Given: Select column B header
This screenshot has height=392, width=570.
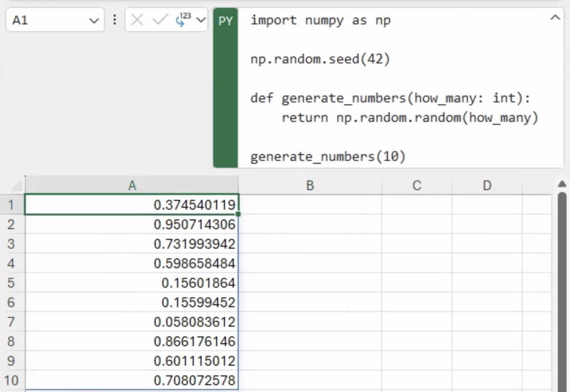Looking at the screenshot, I should (x=309, y=185).
